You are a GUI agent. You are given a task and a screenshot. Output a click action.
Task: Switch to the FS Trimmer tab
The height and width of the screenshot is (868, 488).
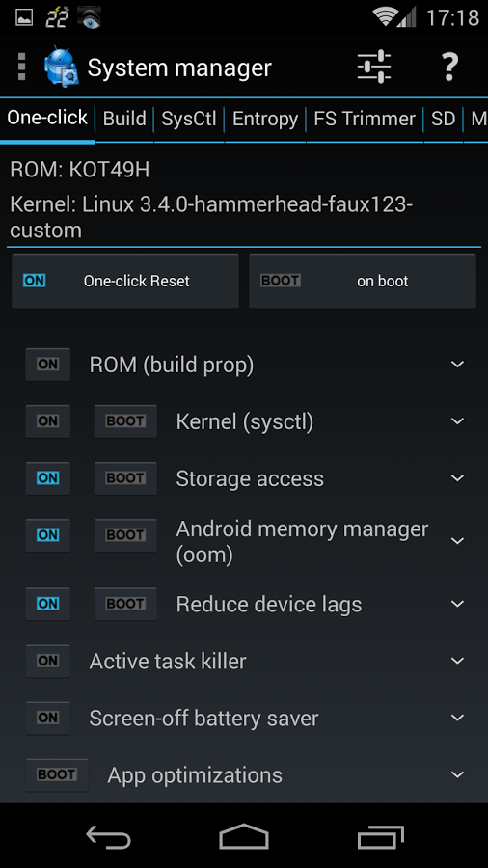coord(364,119)
